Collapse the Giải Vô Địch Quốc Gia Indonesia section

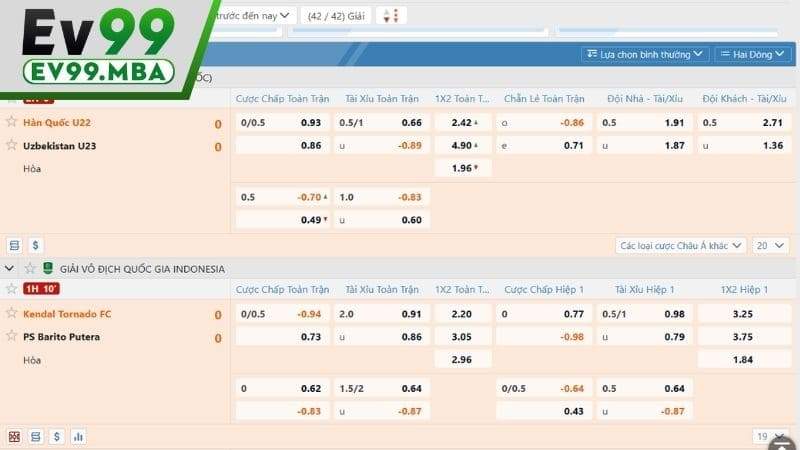(10, 269)
